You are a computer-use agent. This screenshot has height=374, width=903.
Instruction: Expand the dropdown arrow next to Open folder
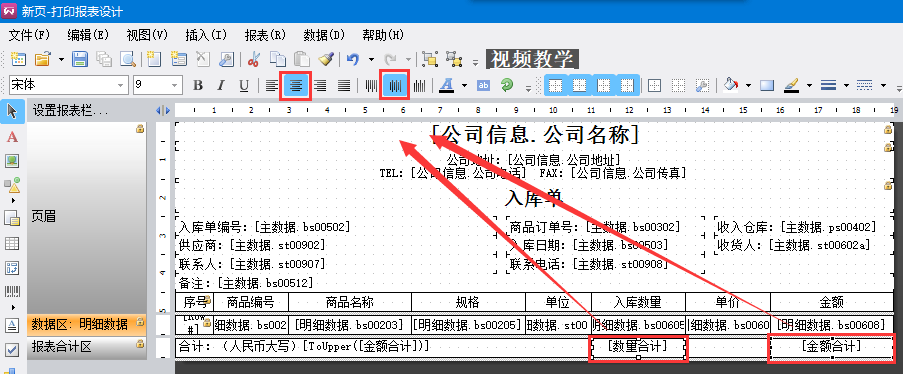(61, 59)
